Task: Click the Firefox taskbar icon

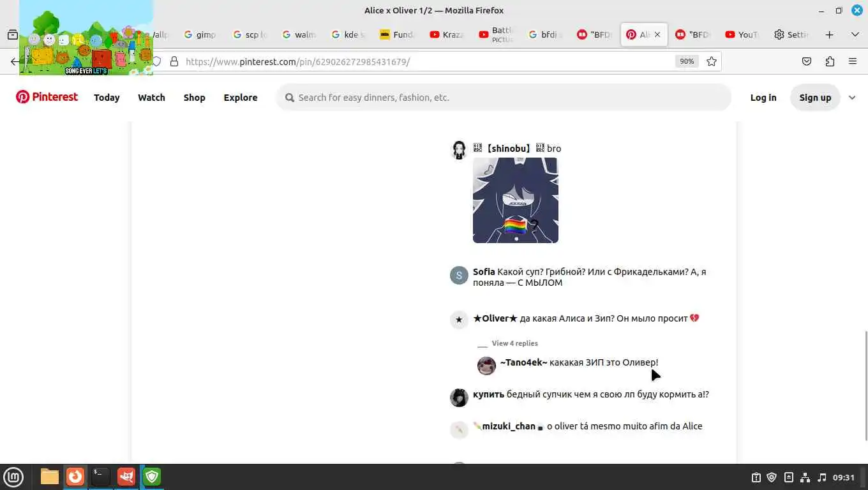Action: 75,477
